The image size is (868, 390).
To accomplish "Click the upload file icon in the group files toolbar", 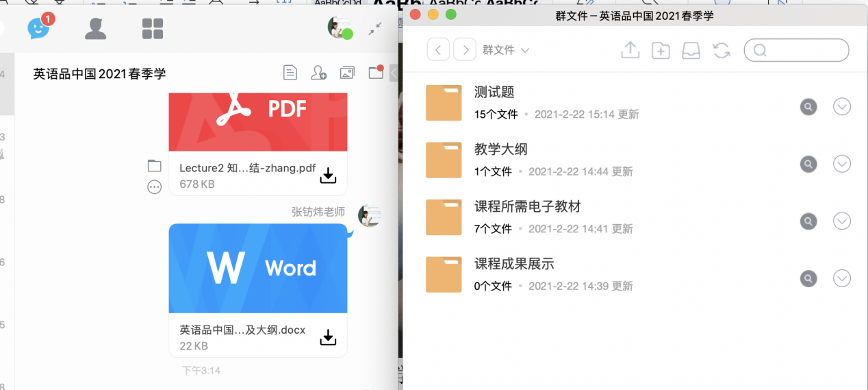I will pyautogui.click(x=630, y=49).
